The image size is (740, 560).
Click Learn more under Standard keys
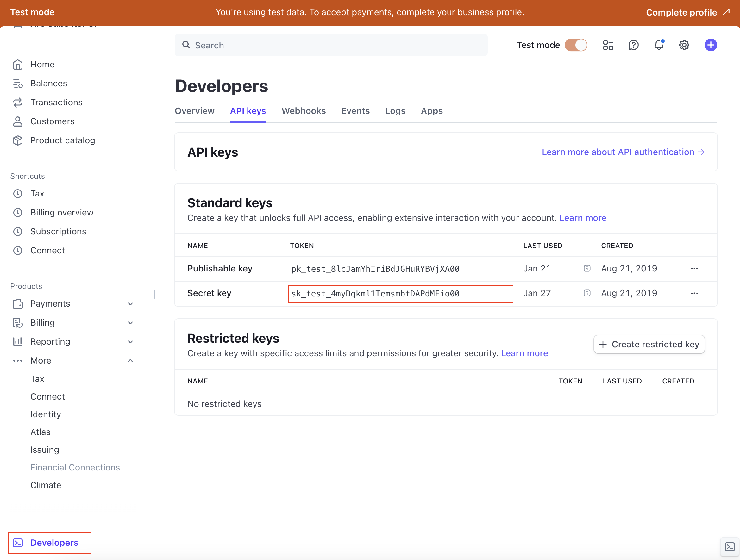click(583, 218)
